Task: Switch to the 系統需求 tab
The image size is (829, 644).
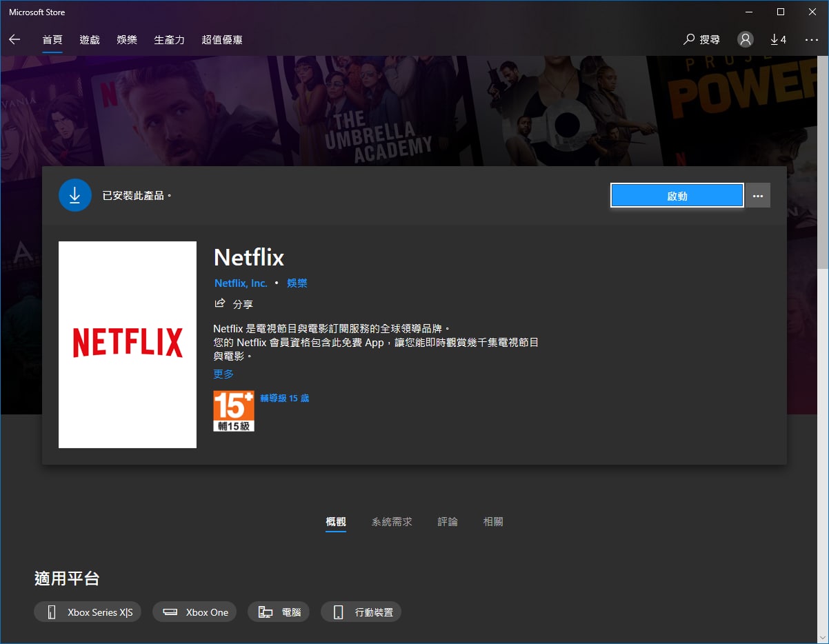Action: pyautogui.click(x=392, y=522)
